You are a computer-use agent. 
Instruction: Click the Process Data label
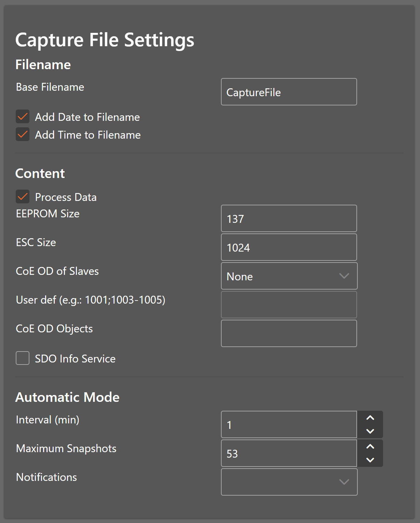point(66,197)
